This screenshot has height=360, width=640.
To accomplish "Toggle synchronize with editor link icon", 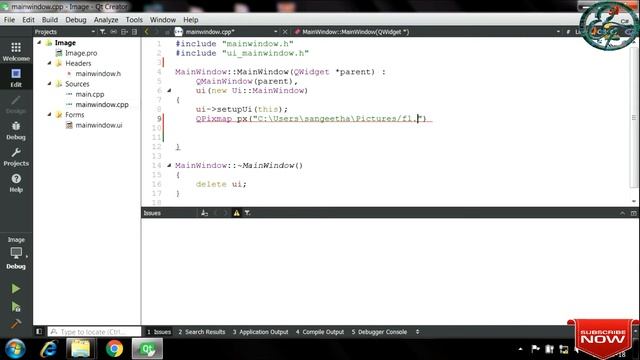I will [113, 31].
